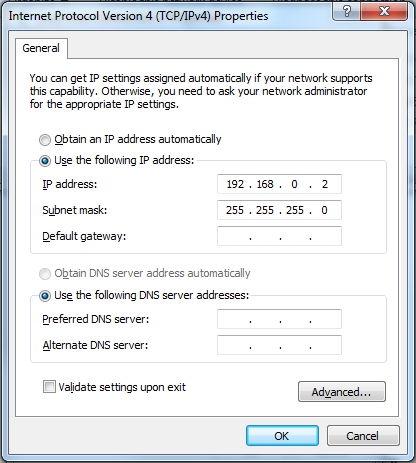416x463 pixels.
Task: Select Obtain an IP address automatically
Action: click(x=45, y=140)
